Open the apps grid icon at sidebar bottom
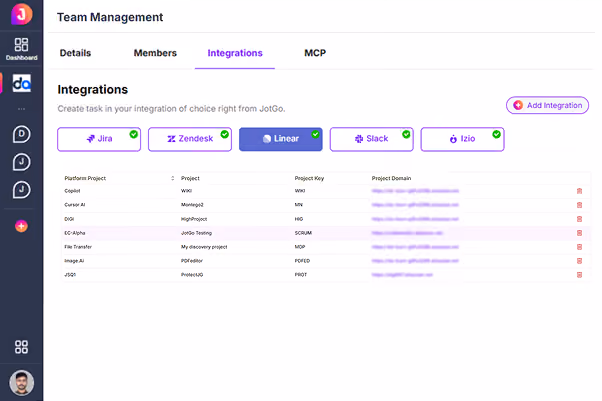Screen dimensions: 602x401 (x=22, y=347)
